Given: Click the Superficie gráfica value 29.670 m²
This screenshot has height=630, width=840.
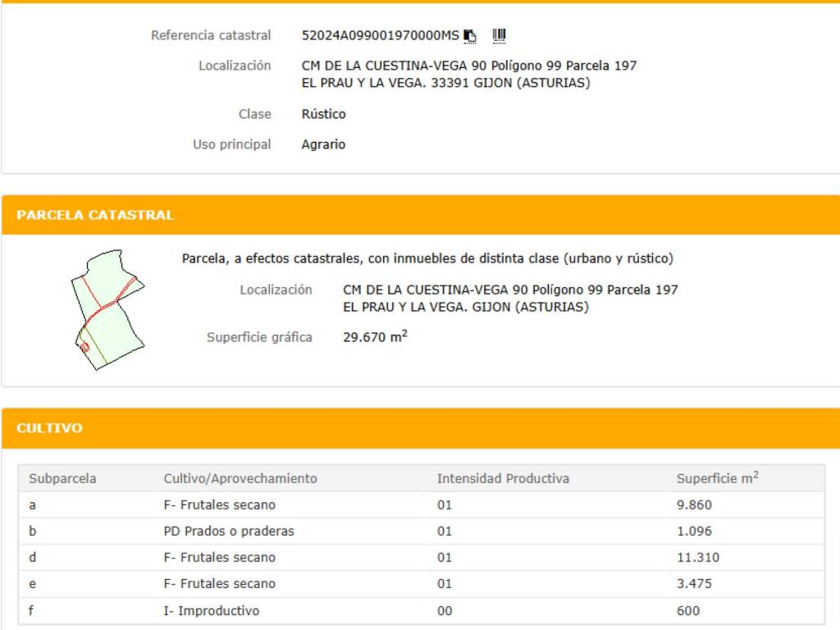Looking at the screenshot, I should pyautogui.click(x=375, y=336).
